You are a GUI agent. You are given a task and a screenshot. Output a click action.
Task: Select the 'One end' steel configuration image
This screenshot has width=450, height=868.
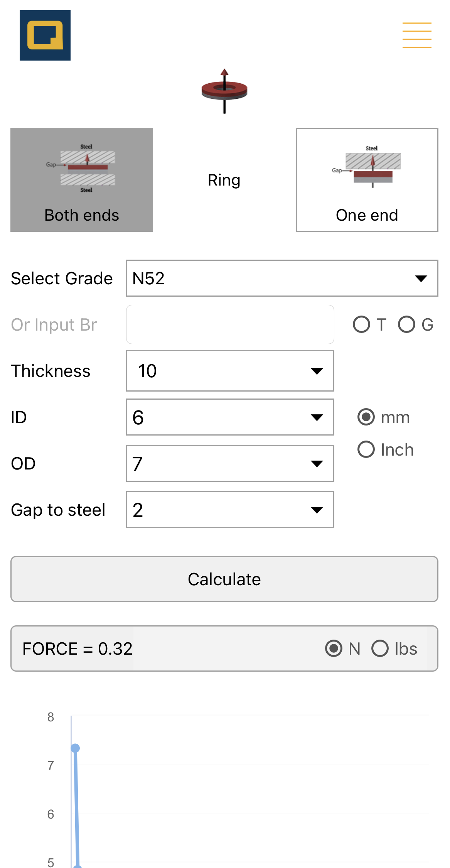coord(367,179)
